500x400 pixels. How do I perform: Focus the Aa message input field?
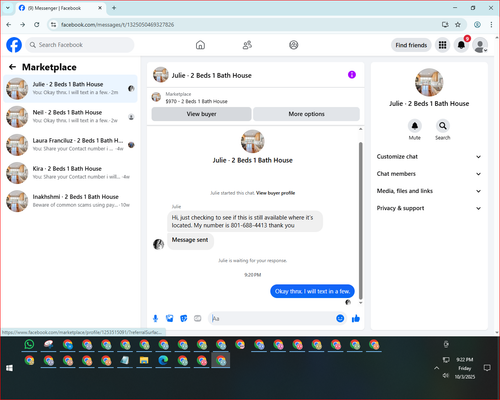coord(273,319)
